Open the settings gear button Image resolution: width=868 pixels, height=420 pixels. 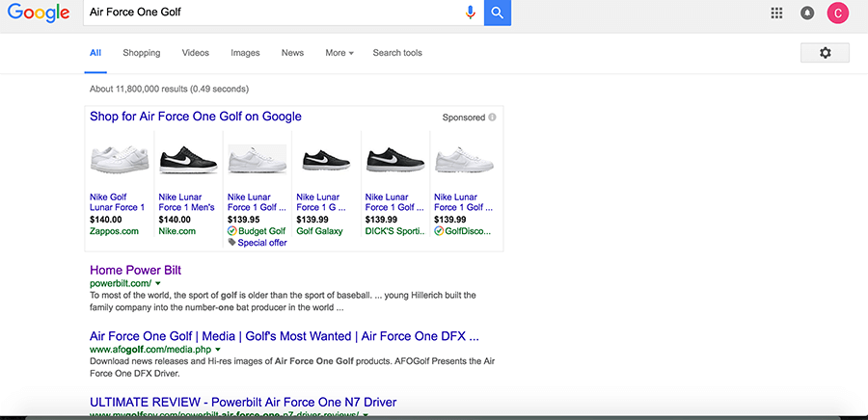pyautogui.click(x=825, y=52)
